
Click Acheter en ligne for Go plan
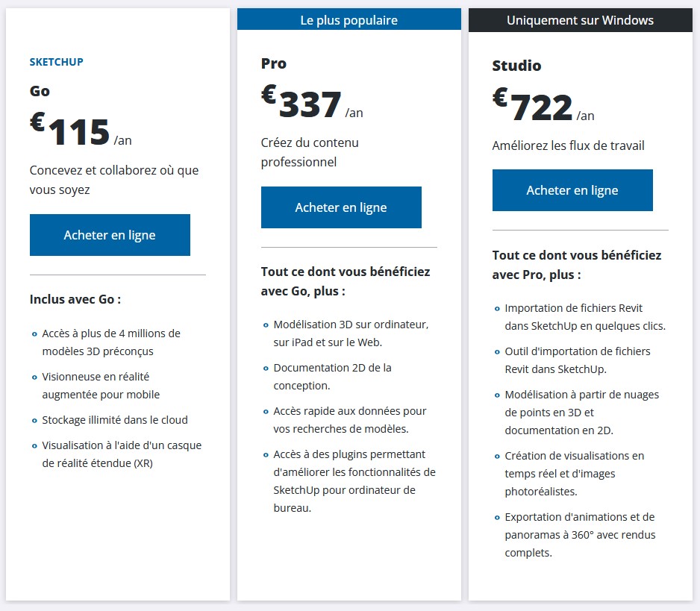(x=110, y=235)
